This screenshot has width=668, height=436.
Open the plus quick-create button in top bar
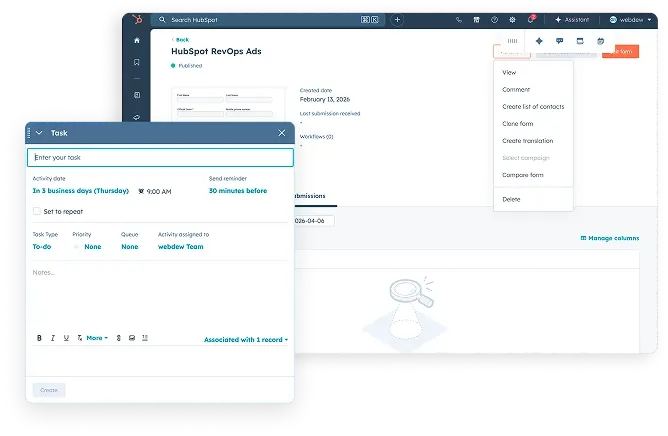coord(397,20)
